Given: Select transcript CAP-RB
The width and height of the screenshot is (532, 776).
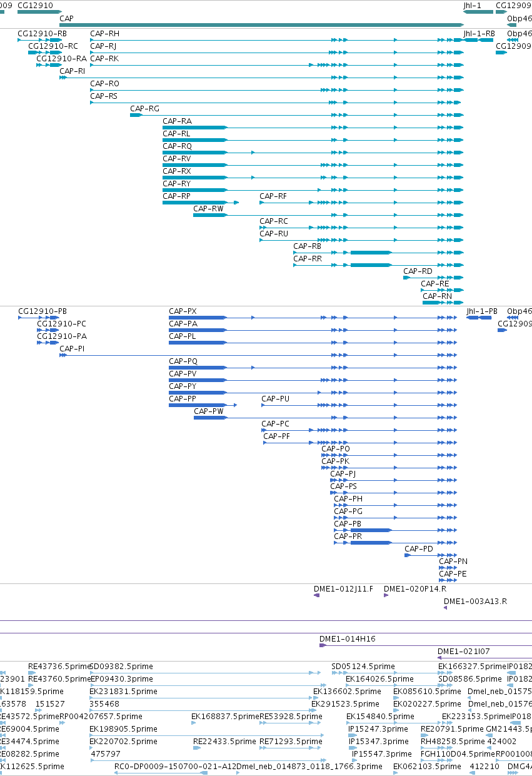Looking at the screenshot, I should (379, 253).
